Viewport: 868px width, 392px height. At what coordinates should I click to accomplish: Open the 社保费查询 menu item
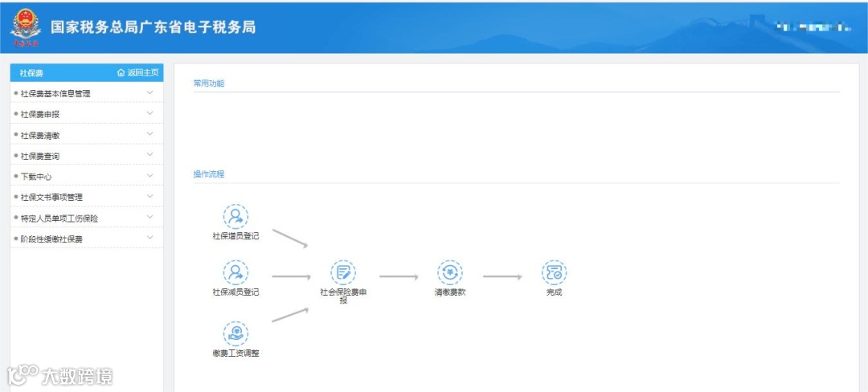click(x=87, y=155)
